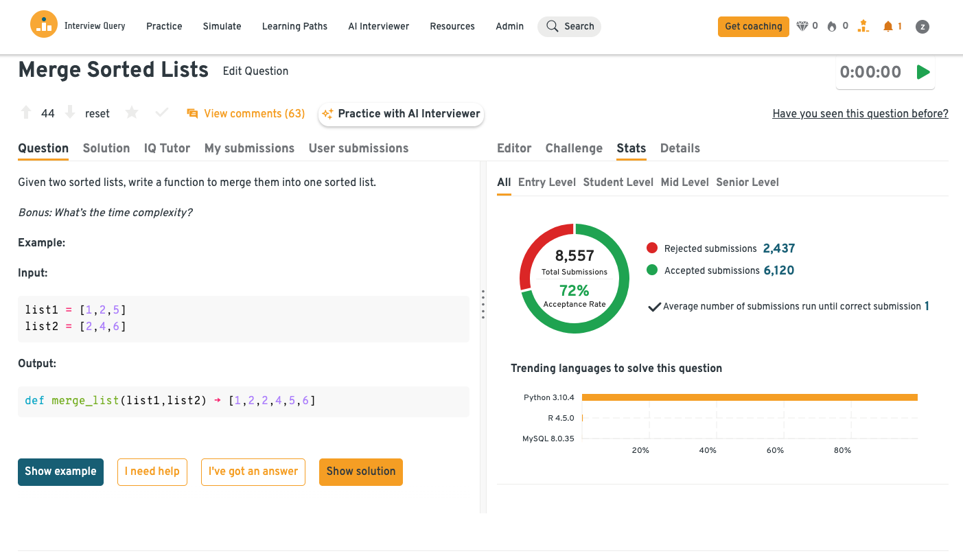Bookmark question with the star icon
Viewport: 963px width, 560px height.
pos(132,113)
